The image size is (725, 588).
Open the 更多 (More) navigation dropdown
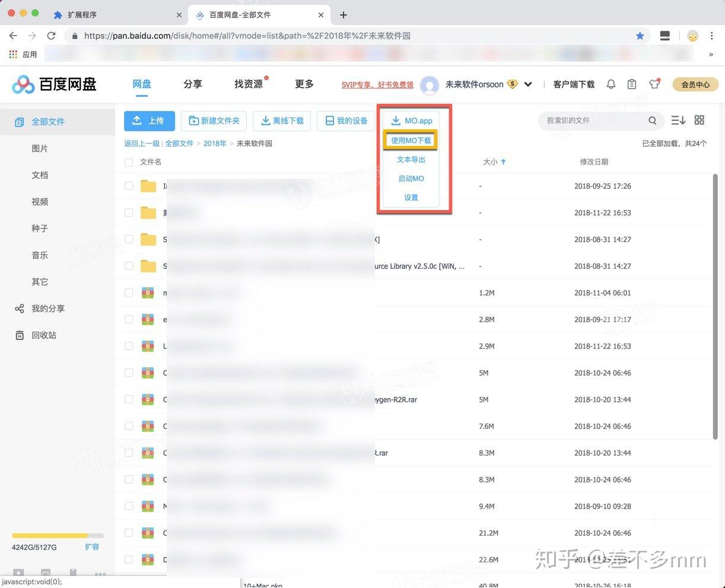click(303, 84)
